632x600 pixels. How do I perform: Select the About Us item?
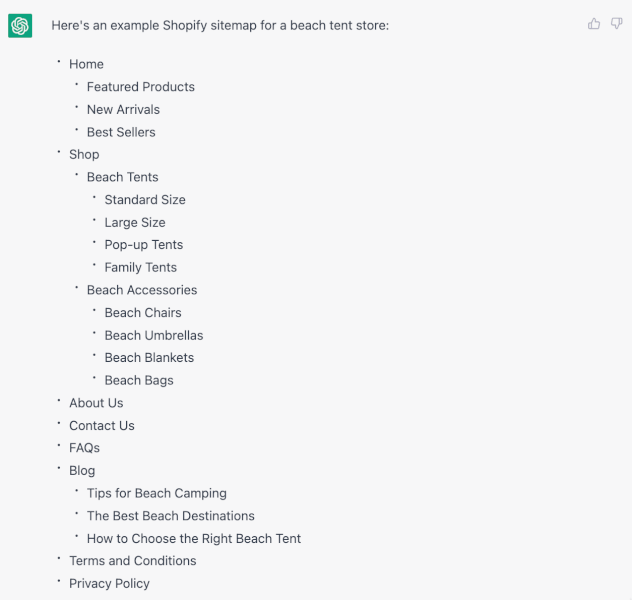point(96,403)
